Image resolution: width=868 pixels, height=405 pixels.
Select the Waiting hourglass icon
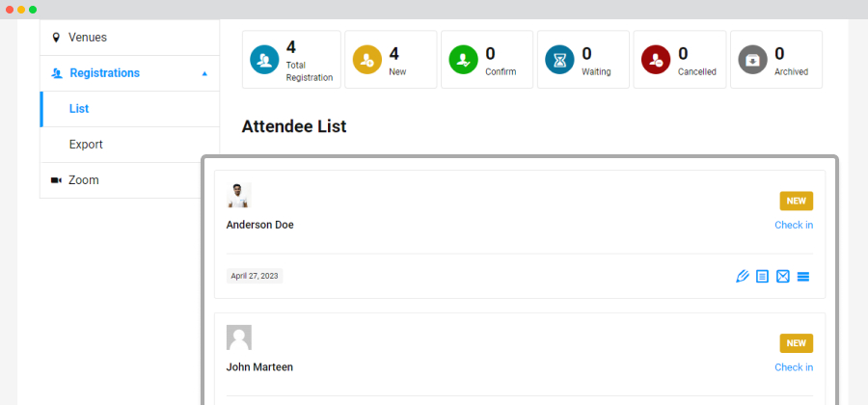click(559, 60)
